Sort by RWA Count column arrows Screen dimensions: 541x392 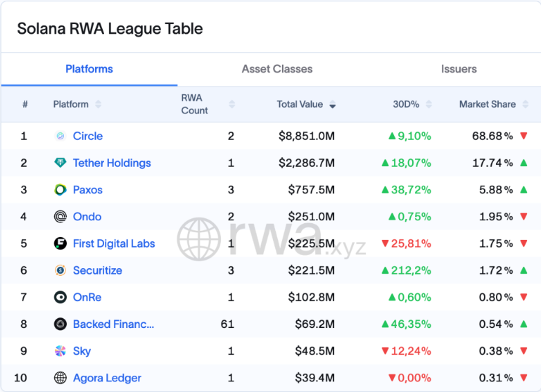[x=232, y=105]
